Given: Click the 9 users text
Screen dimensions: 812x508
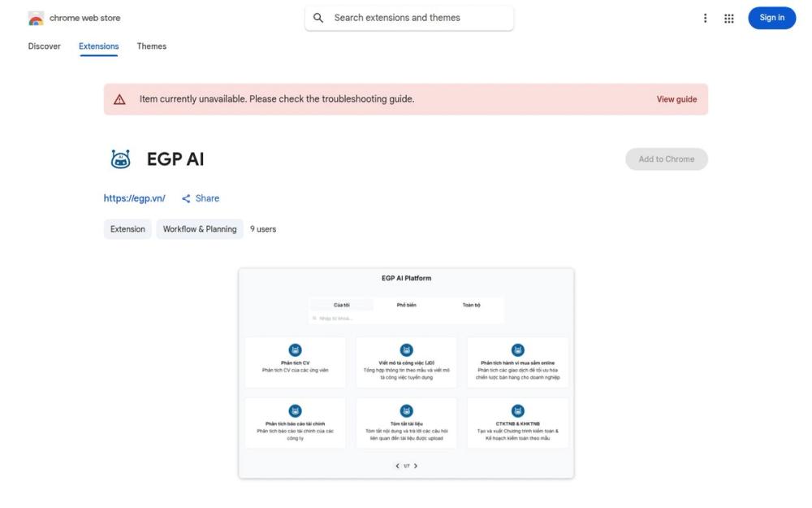Looking at the screenshot, I should 263,229.
